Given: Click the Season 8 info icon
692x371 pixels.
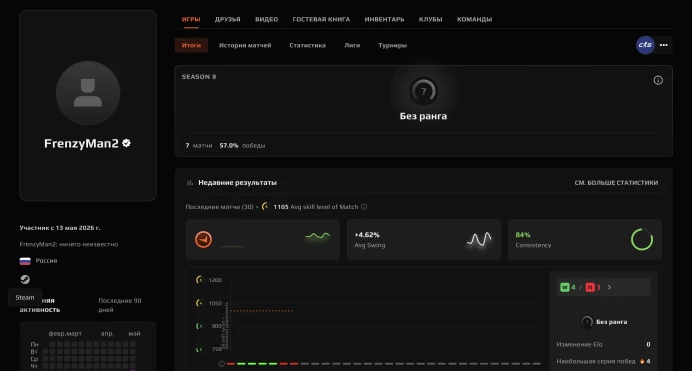Looking at the screenshot, I should click(x=658, y=80).
